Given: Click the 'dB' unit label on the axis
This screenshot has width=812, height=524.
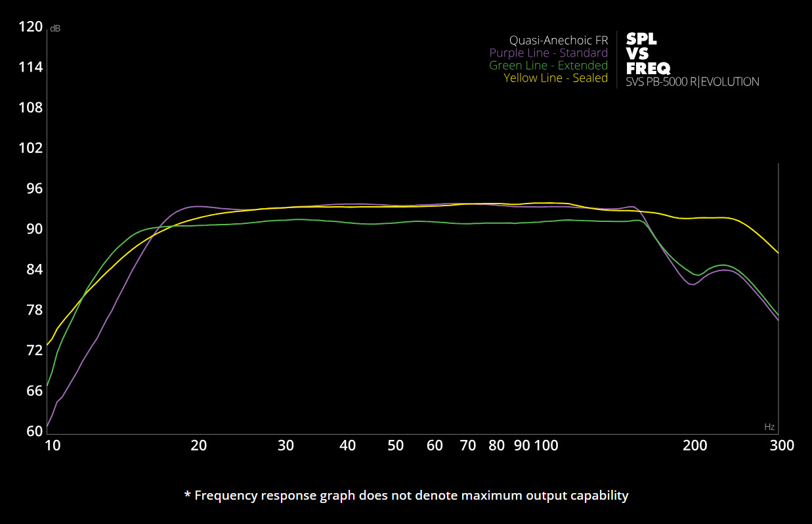Looking at the screenshot, I should (x=55, y=29).
